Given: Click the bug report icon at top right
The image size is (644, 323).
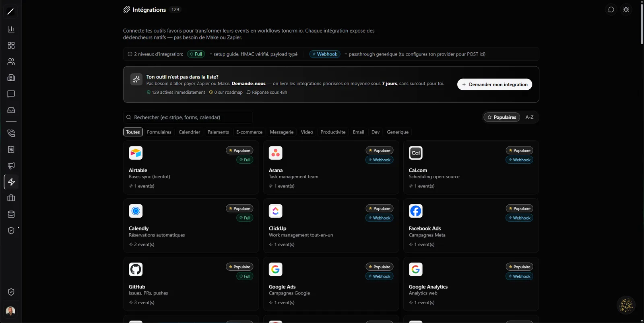Looking at the screenshot, I should [626, 10].
